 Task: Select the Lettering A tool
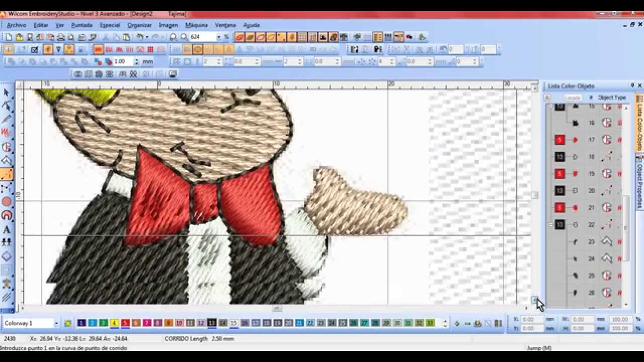click(7, 230)
